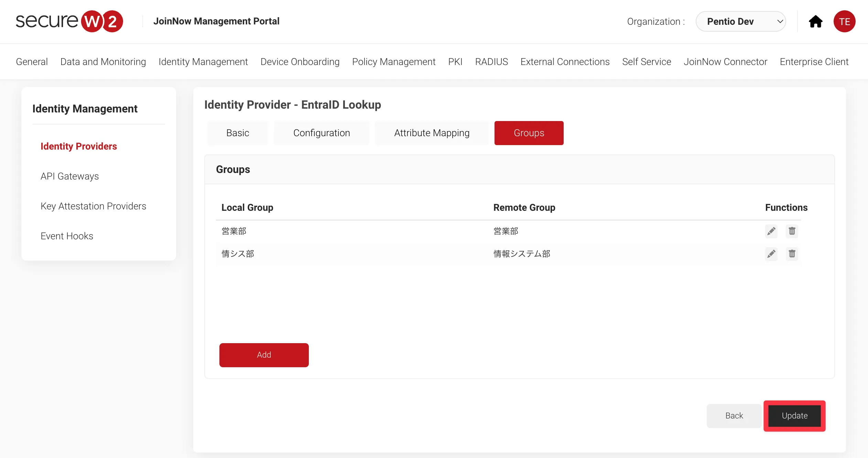Open Event Hooks in the sidebar
The width and height of the screenshot is (868, 458).
point(67,236)
